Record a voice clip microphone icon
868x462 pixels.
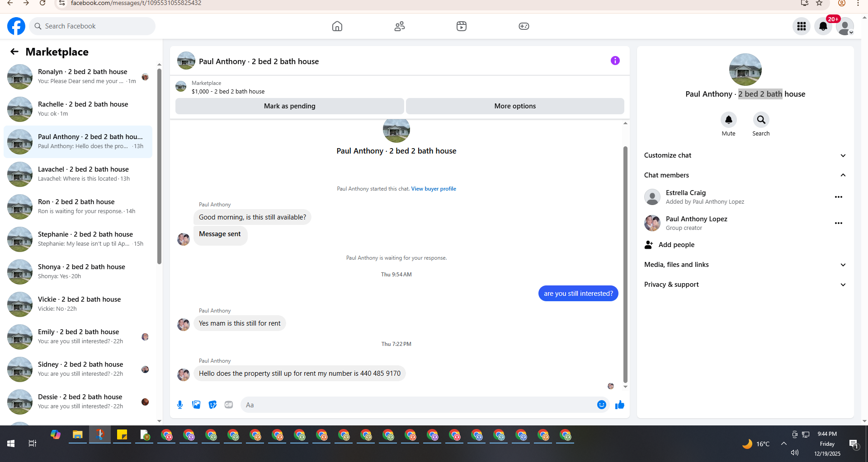[x=180, y=405]
